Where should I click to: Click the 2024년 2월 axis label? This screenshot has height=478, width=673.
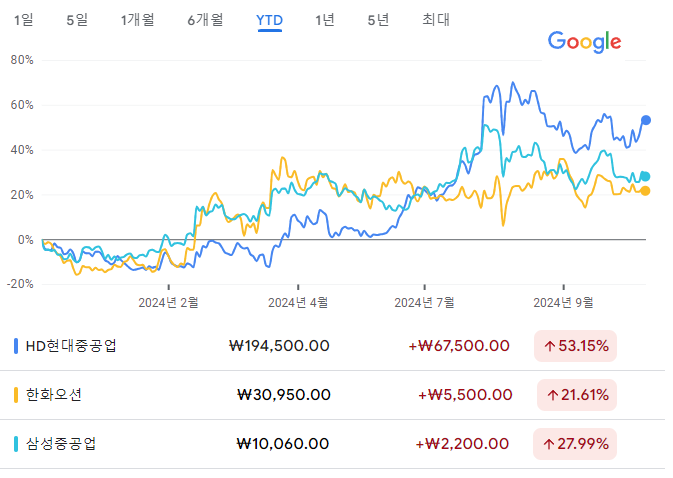tap(168, 303)
